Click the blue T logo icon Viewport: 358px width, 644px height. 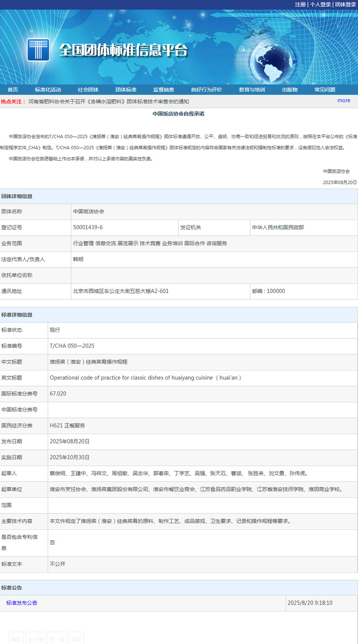(x=38, y=50)
